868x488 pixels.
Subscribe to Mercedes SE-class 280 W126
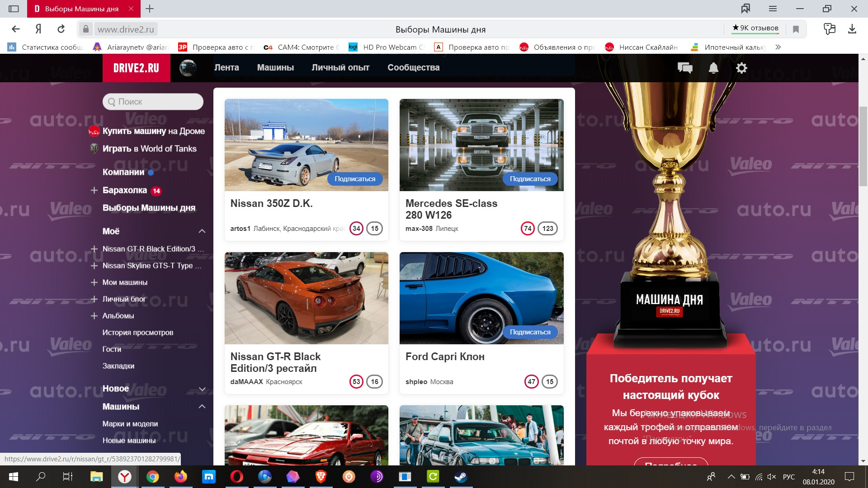pyautogui.click(x=530, y=179)
